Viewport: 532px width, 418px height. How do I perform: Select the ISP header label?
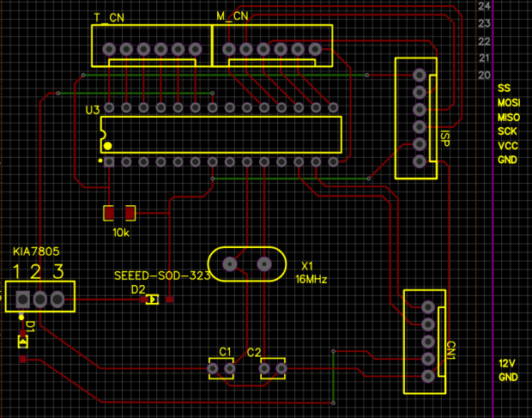click(444, 138)
